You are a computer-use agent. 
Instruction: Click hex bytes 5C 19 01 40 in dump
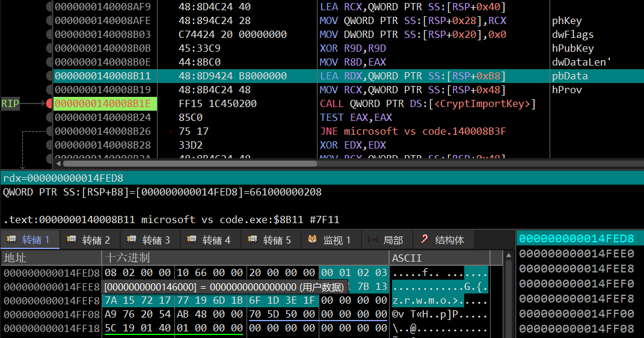click(138, 328)
